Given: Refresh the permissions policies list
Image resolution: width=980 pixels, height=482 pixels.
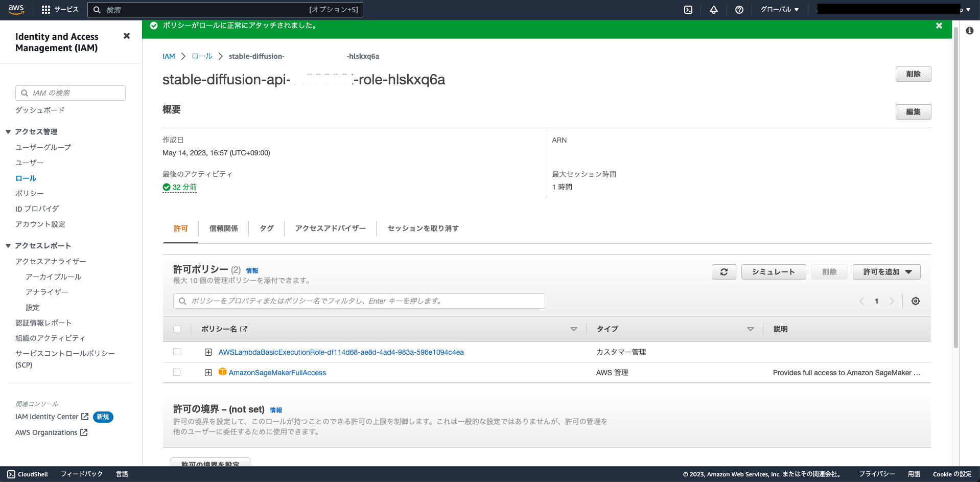Looking at the screenshot, I should (x=724, y=272).
